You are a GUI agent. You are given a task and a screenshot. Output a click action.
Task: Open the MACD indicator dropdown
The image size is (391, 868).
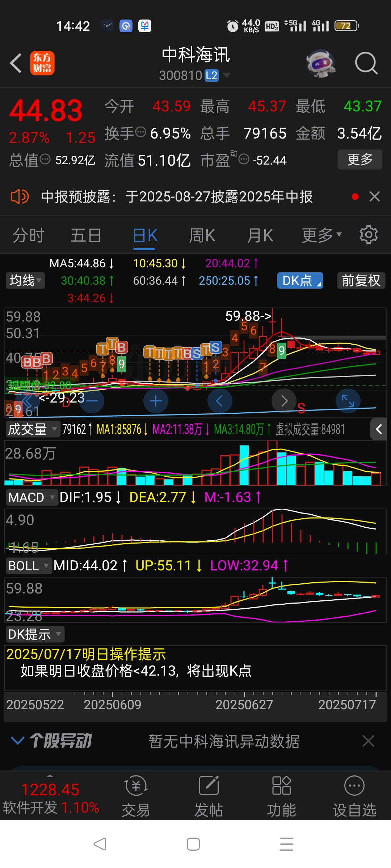(31, 497)
